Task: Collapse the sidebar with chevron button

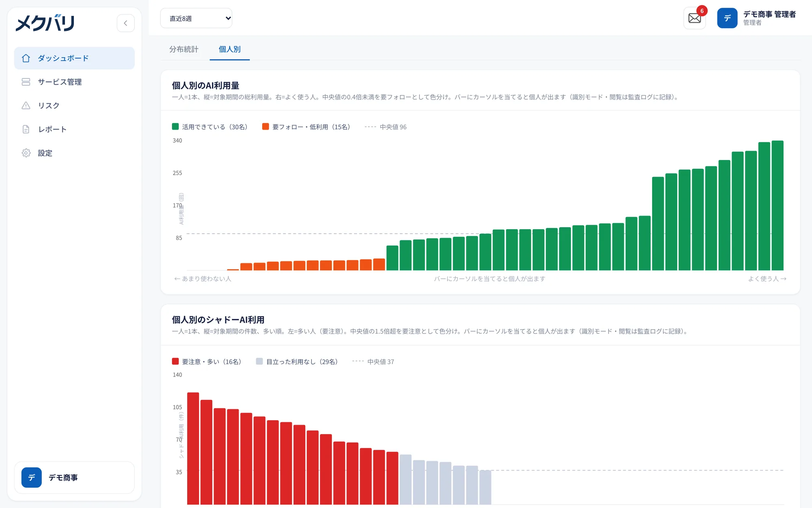Action: [125, 23]
